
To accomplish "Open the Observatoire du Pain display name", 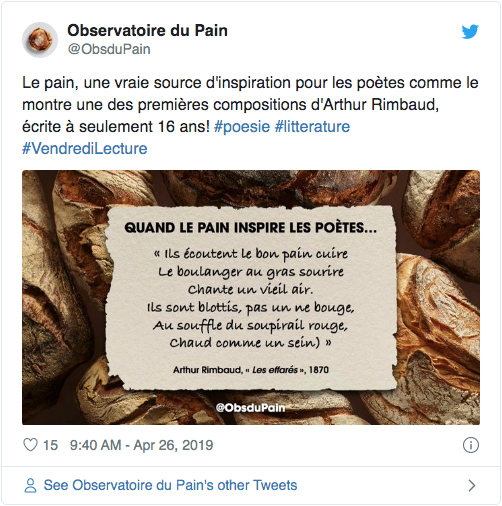I will tap(147, 30).
